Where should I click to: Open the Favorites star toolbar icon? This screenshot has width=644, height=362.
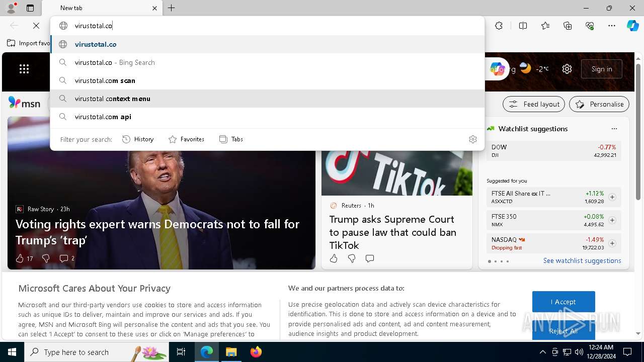coord(545,26)
